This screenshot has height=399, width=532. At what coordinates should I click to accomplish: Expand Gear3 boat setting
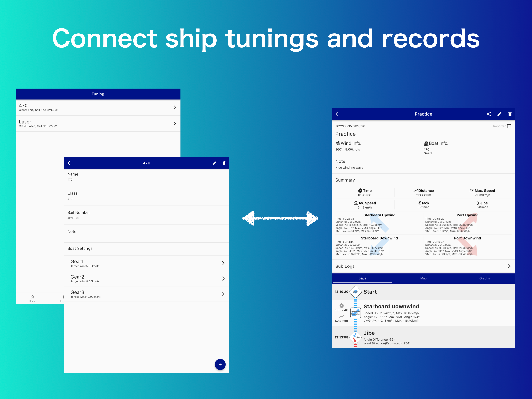point(146,294)
